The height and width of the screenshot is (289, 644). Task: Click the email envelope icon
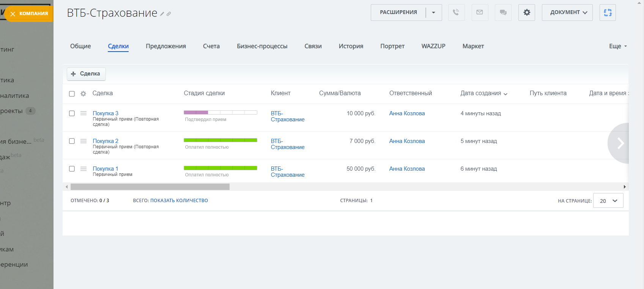click(x=480, y=13)
